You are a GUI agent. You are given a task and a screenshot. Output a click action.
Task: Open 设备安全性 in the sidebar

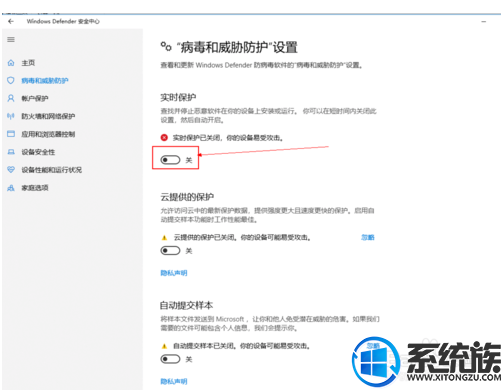[38, 152]
